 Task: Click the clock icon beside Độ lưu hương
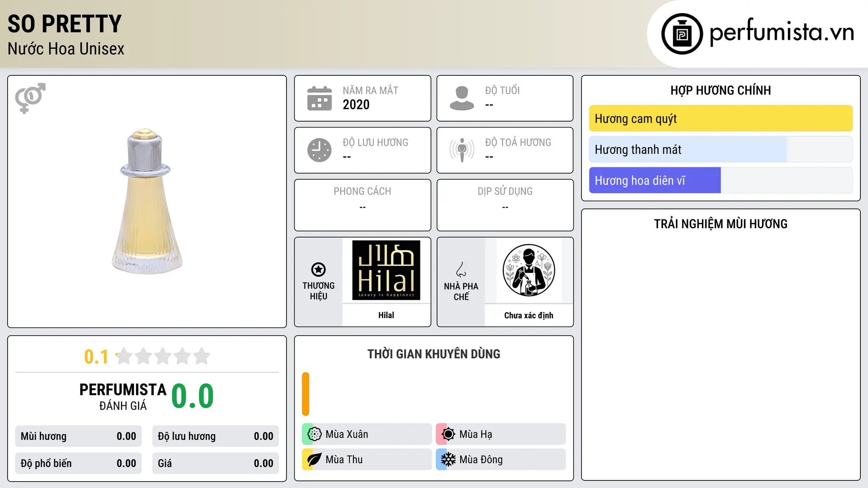[320, 150]
